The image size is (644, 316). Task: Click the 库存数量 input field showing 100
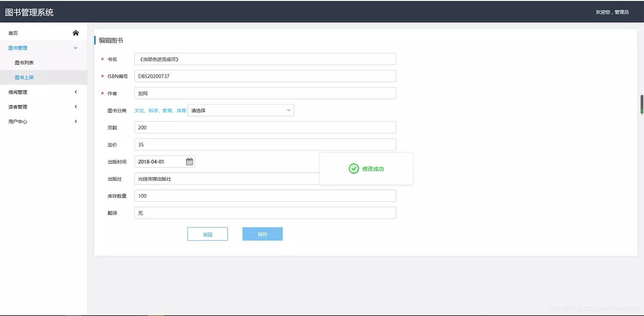click(265, 196)
